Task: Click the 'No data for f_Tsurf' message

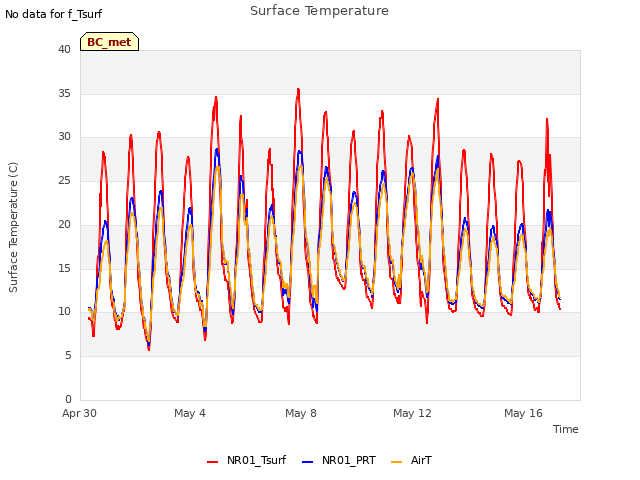Action: point(53,14)
